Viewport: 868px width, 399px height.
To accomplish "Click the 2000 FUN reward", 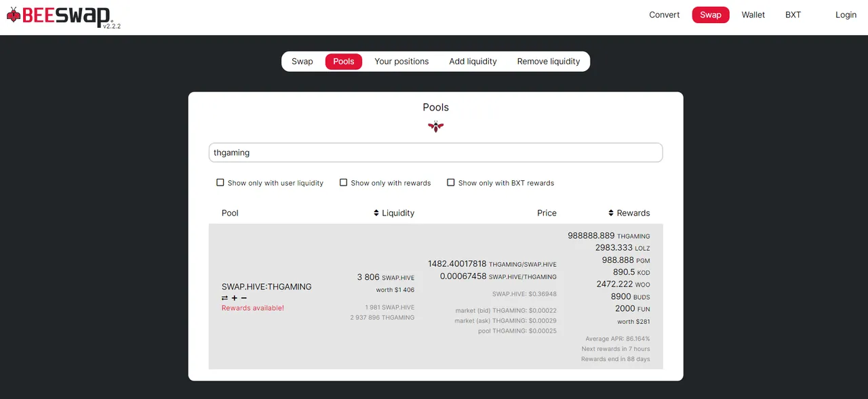I will coord(633,309).
